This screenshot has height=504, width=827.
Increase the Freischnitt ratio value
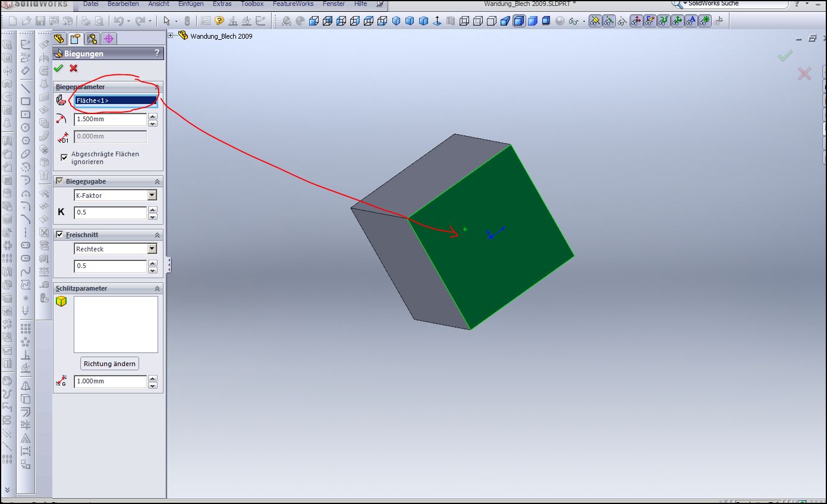[x=153, y=263]
